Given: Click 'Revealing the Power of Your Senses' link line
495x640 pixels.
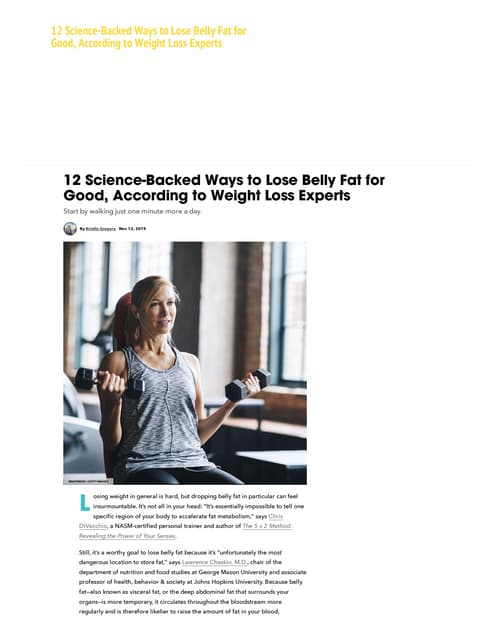Looking at the screenshot, I should 128,536.
